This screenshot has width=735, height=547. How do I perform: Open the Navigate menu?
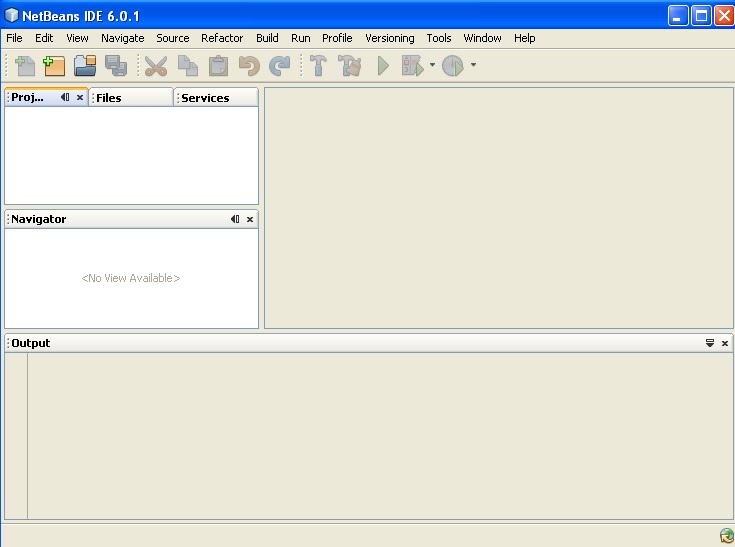click(x=122, y=38)
